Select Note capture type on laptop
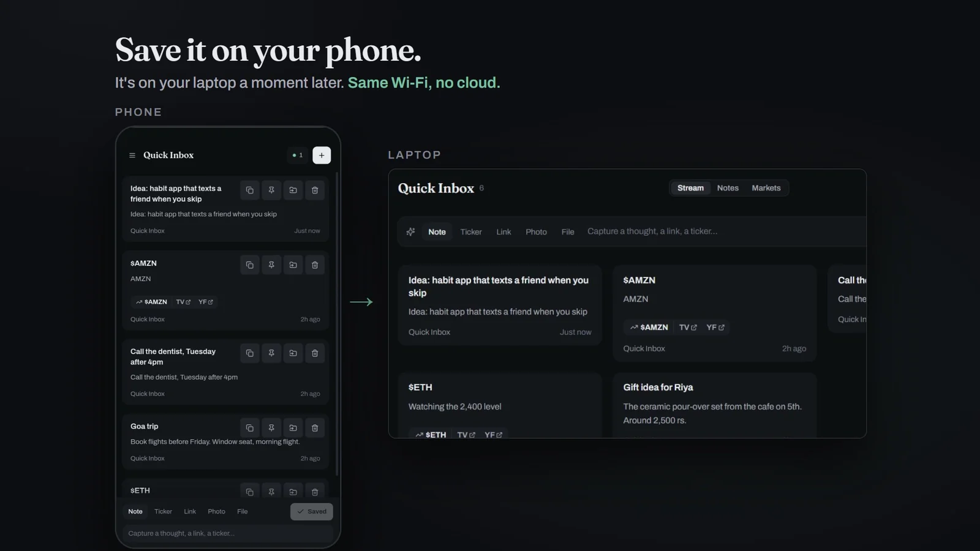 pos(437,232)
